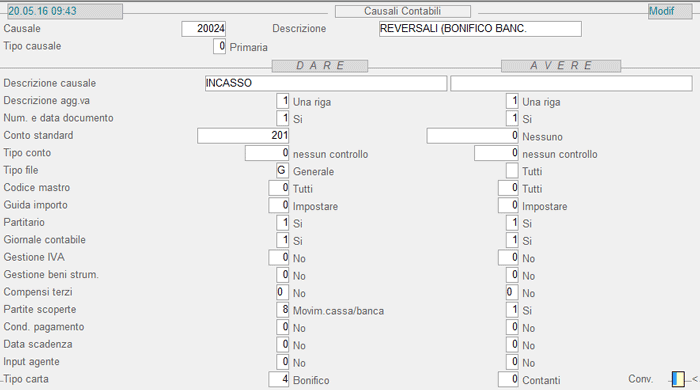Screen dimensions: 700x390
Task: Click the Descrizione field REVERSALI (BONIFICO BANC.
Action: (x=480, y=29)
